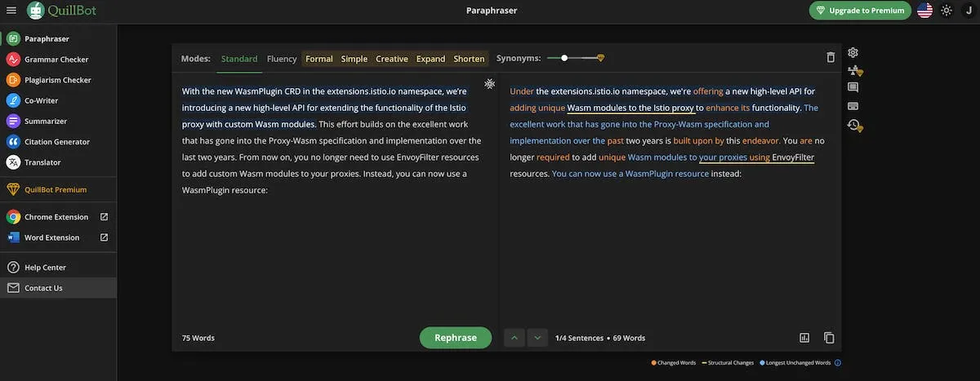Open the history clock icon in right panel
The height and width of the screenshot is (381, 980).
(853, 125)
